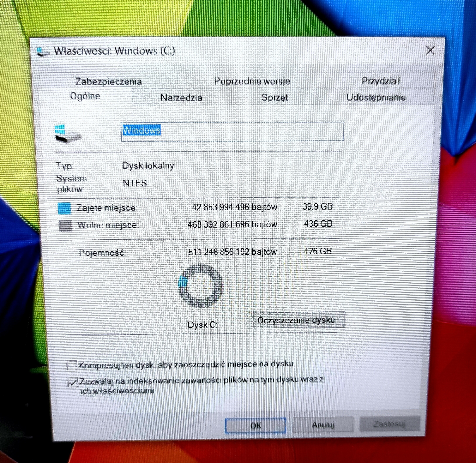Close the Właściwości dialog window
Viewport: 476px width, 463px height.
click(430, 50)
